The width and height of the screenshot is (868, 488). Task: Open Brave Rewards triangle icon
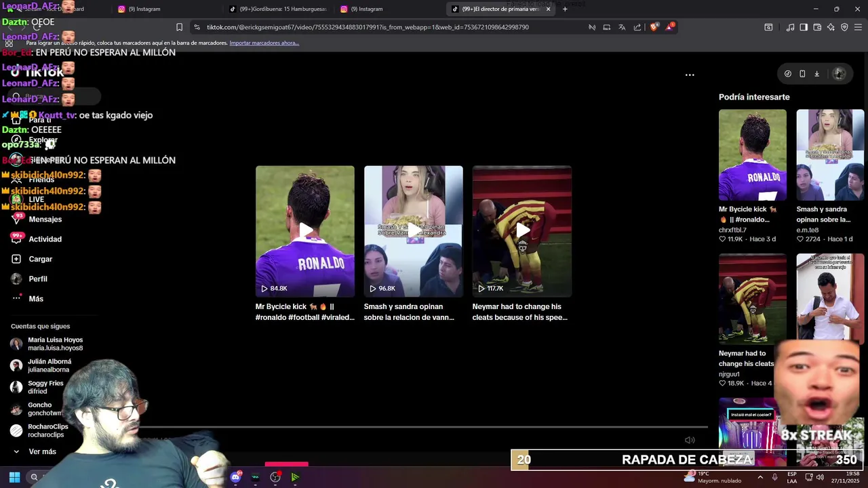click(669, 27)
